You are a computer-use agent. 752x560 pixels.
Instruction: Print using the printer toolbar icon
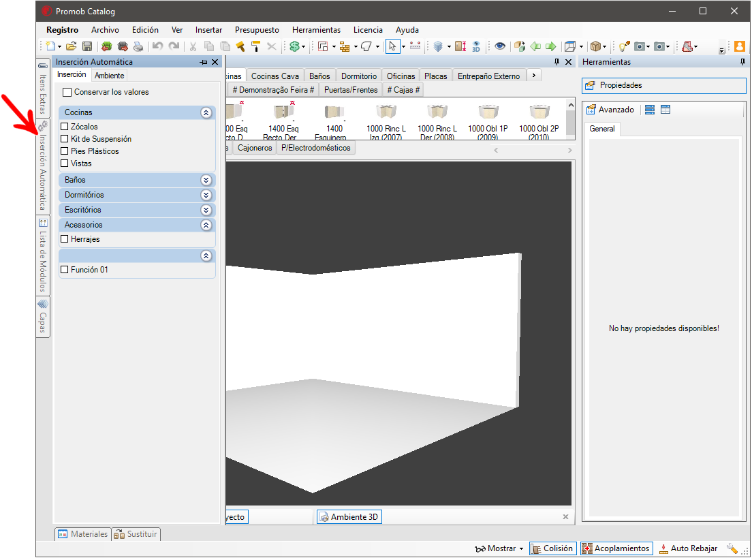(x=138, y=46)
